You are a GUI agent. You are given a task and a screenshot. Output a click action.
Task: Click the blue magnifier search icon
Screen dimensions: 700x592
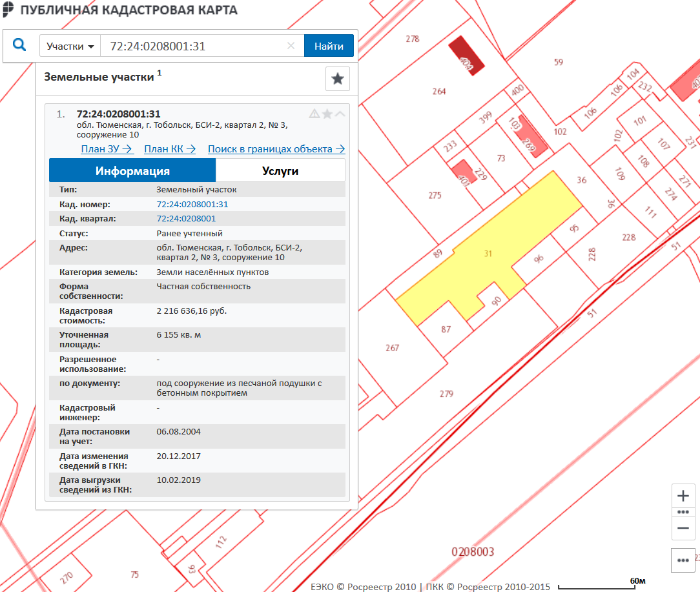pos(19,45)
